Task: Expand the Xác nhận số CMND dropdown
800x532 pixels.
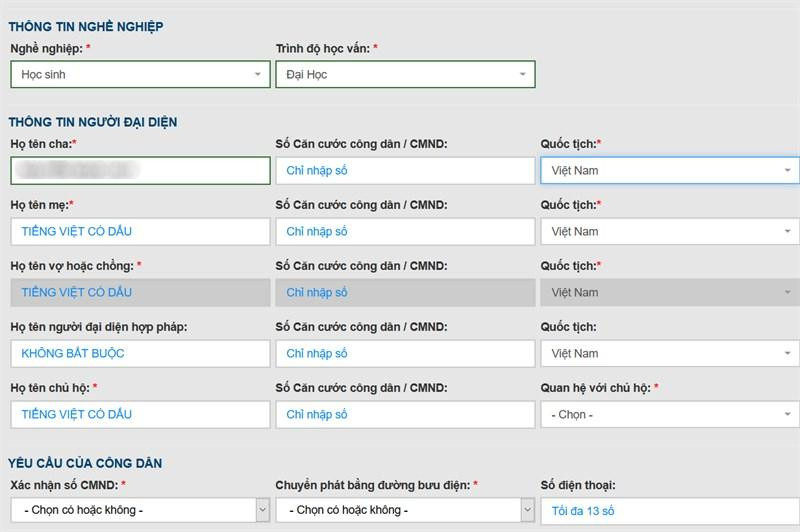Action: (140, 510)
